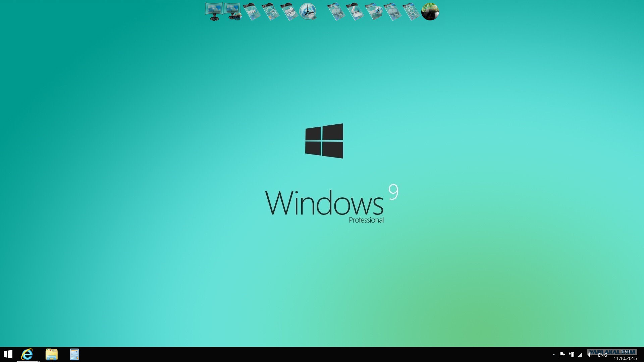The image size is (644, 362).
Task: Open network connections via the signal bars icon
Action: (x=580, y=355)
